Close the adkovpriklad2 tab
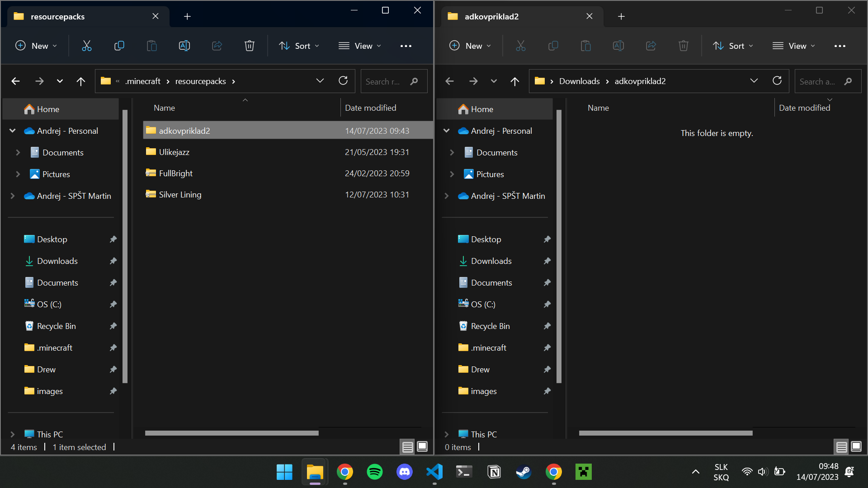The width and height of the screenshot is (868, 488). (x=590, y=16)
